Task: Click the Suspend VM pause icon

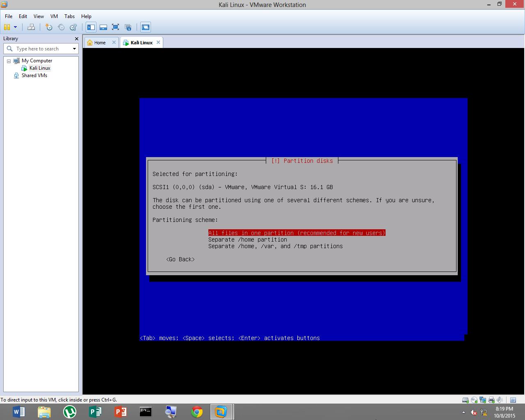Action: [x=7, y=27]
